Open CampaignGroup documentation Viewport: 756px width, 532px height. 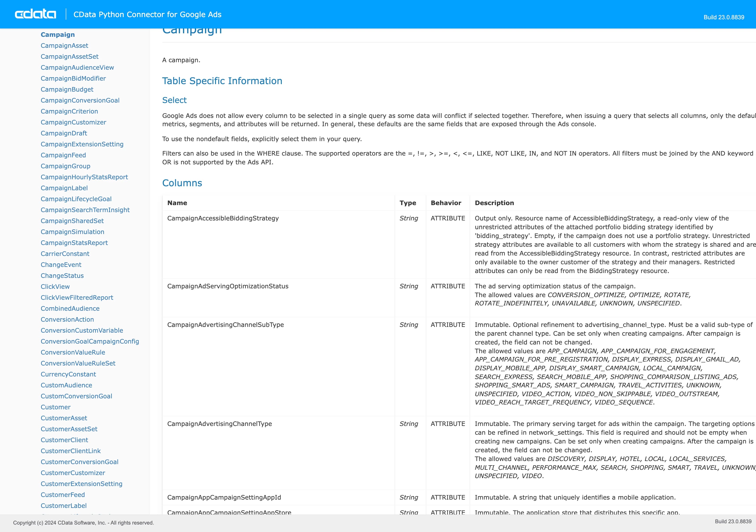[65, 166]
